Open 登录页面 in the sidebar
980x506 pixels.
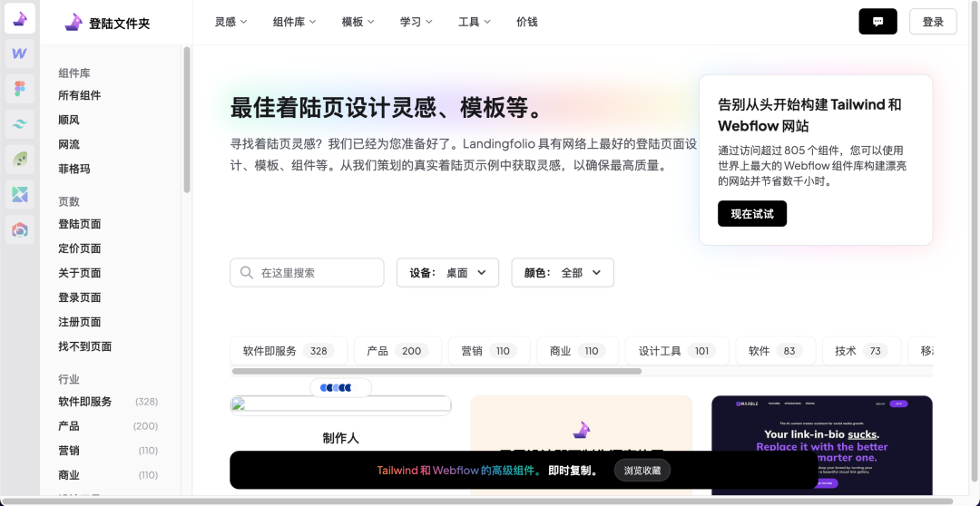pyautogui.click(x=79, y=298)
